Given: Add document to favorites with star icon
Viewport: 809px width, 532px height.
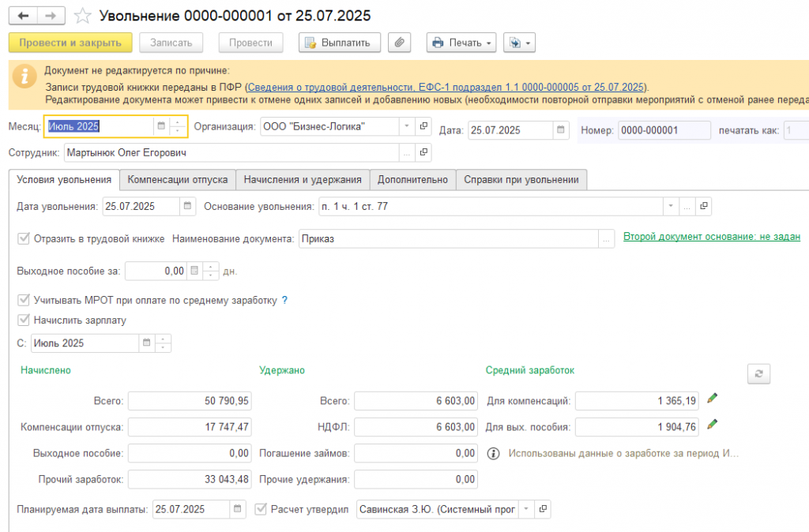Looking at the screenshot, I should click(x=82, y=16).
